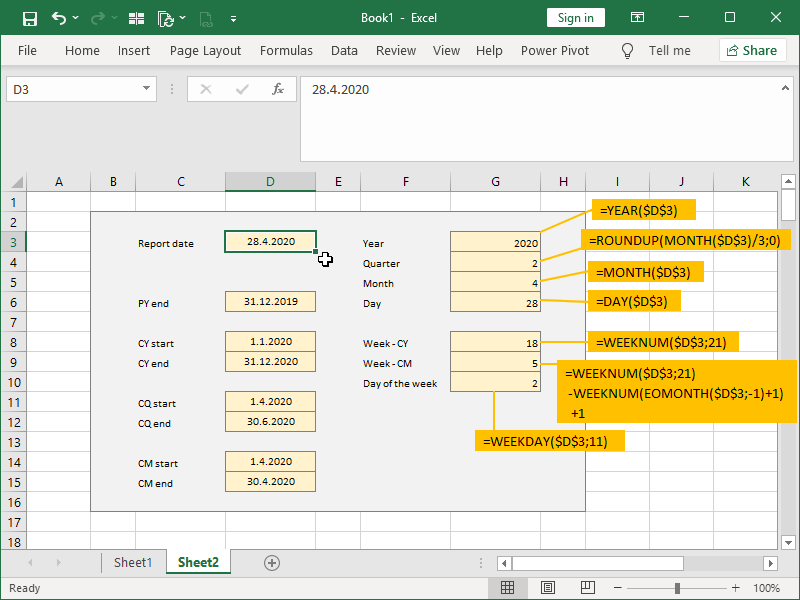Switch to Page Layout view icon
The width and height of the screenshot is (800, 600).
tap(547, 588)
